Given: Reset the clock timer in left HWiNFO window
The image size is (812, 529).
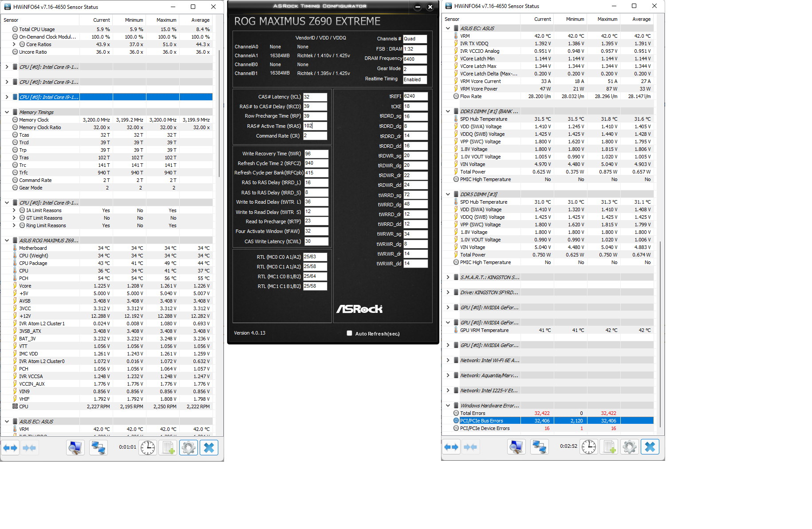Looking at the screenshot, I should [x=148, y=448].
